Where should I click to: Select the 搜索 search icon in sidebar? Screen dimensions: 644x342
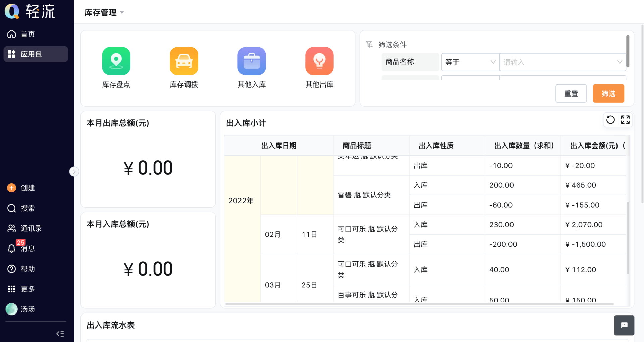(11, 208)
